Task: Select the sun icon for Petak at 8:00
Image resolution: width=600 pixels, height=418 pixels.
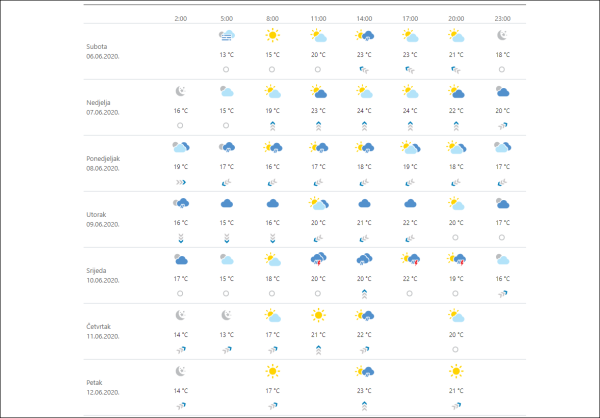Action: 272,371
